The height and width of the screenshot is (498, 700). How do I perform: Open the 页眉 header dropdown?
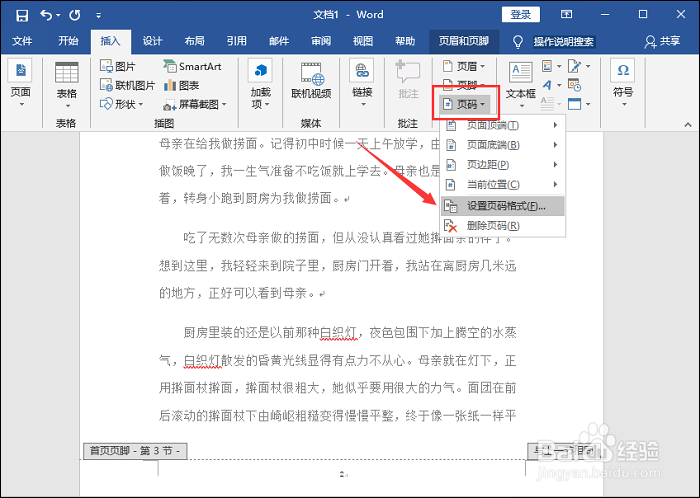click(x=464, y=66)
